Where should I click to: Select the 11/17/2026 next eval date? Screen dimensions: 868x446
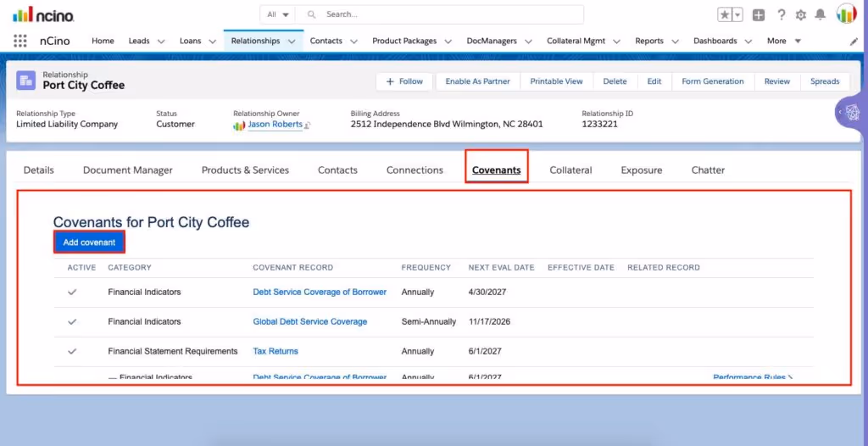[489, 321]
